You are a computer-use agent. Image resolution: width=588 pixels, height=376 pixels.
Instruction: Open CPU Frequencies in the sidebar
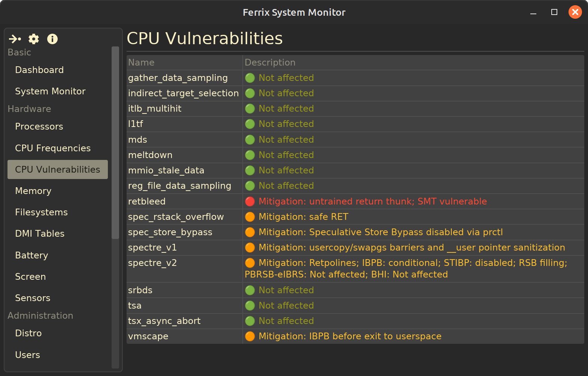coord(53,148)
